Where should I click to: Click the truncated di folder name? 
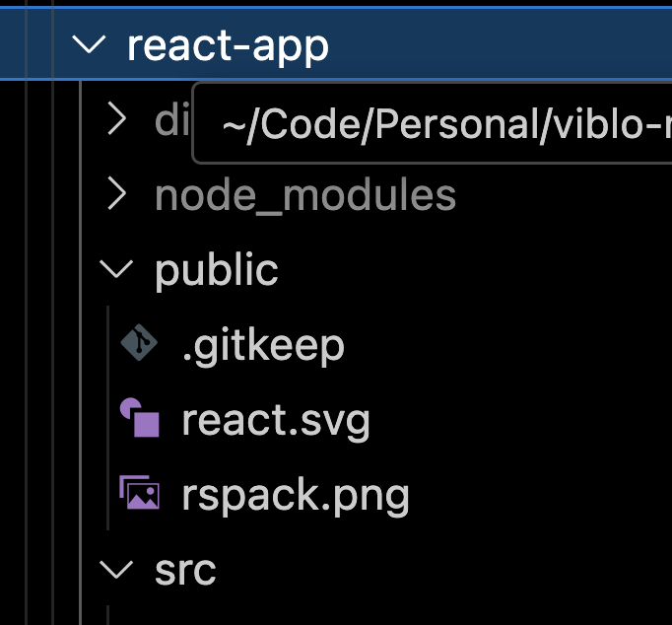coord(170,120)
